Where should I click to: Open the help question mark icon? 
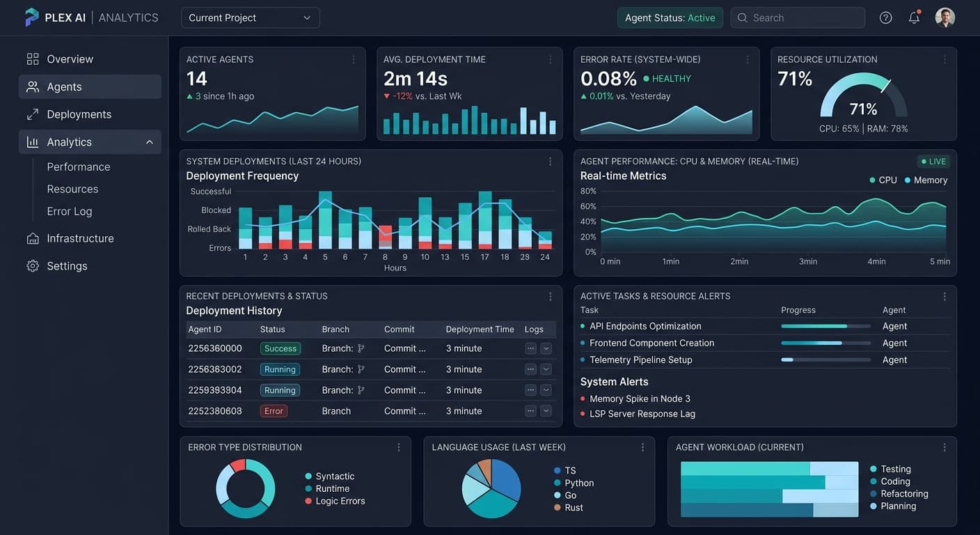click(885, 17)
